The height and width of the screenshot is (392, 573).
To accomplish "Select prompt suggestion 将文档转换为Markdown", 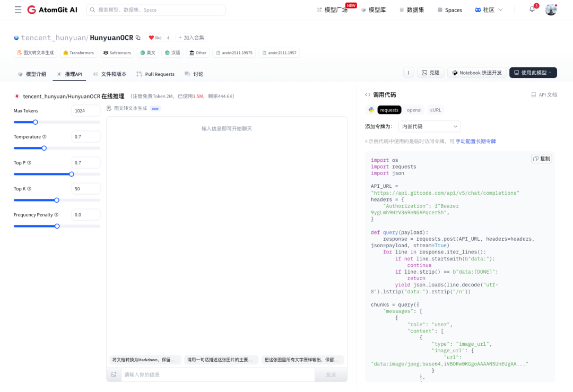I will (145, 360).
